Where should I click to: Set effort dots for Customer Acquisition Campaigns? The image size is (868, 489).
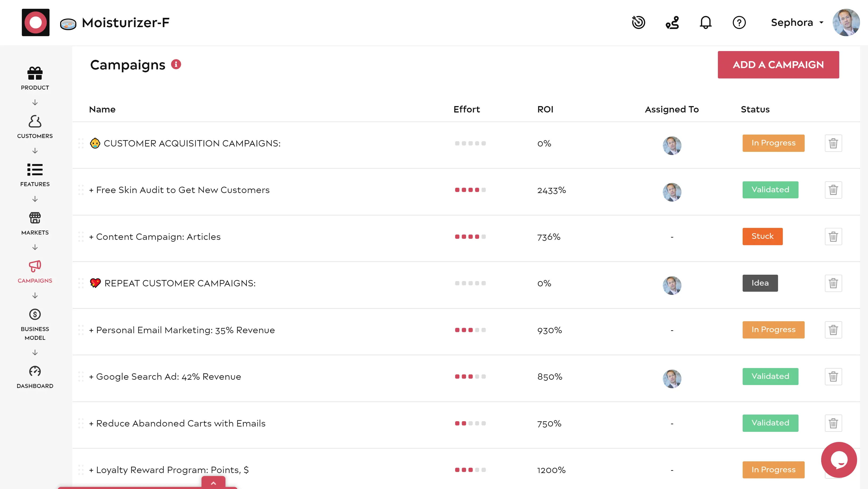click(470, 143)
